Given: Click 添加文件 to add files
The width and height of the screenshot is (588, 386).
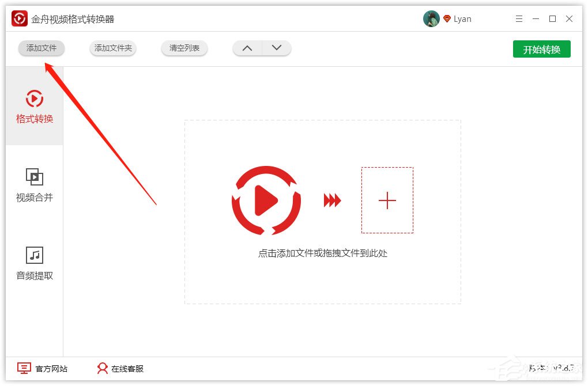Looking at the screenshot, I should pyautogui.click(x=41, y=48).
